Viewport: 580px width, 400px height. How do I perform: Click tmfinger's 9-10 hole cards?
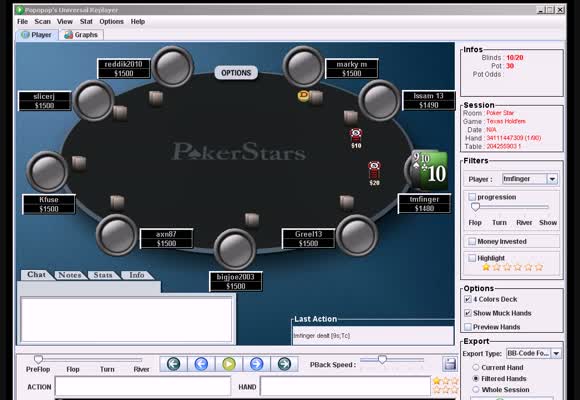coord(429,170)
